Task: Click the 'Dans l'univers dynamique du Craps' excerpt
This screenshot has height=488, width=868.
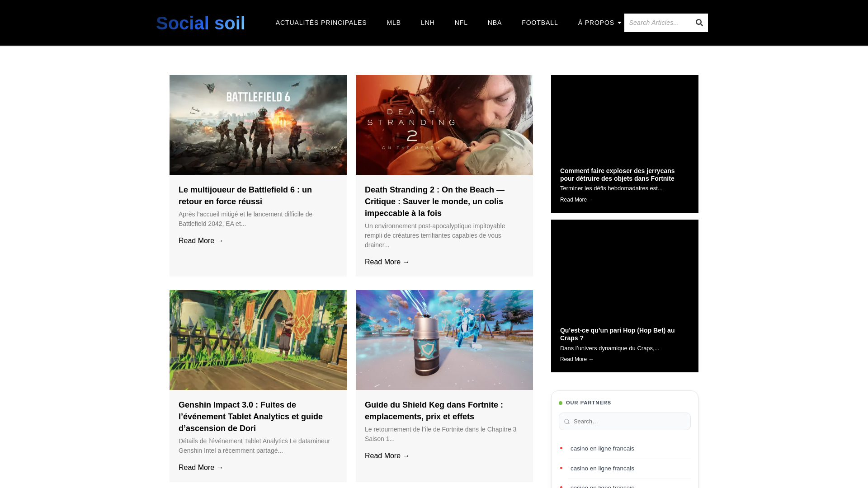Action: pyautogui.click(x=609, y=348)
